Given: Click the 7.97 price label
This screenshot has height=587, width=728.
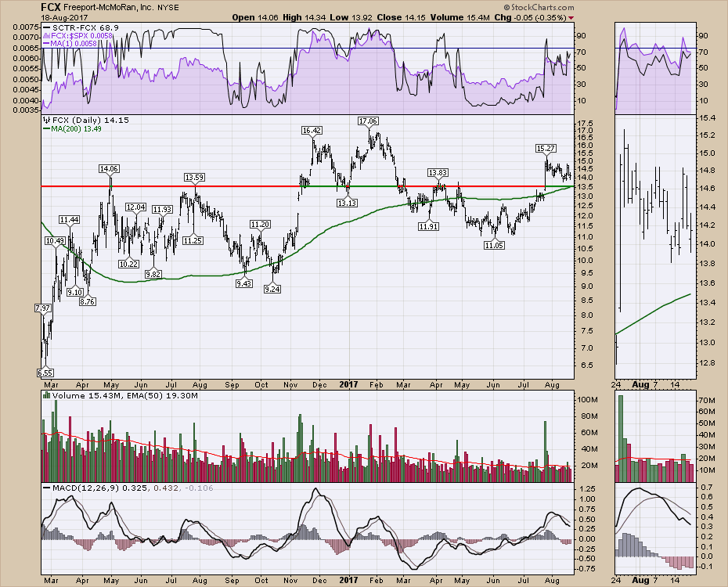Looking at the screenshot, I should 42,308.
